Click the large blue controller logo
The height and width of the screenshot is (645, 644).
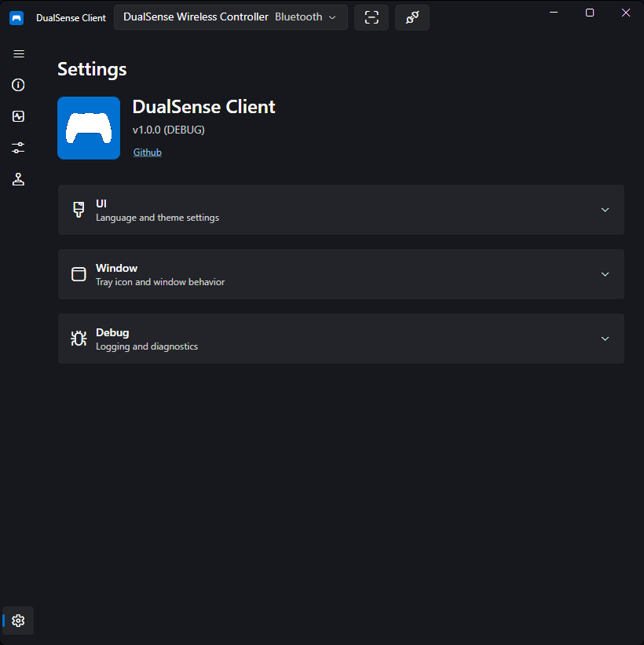(89, 128)
